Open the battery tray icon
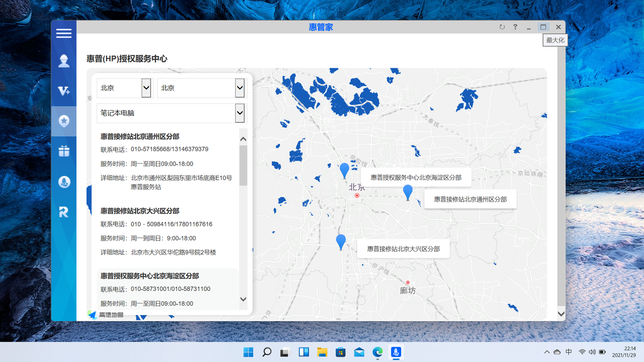The image size is (644, 362). click(602, 352)
